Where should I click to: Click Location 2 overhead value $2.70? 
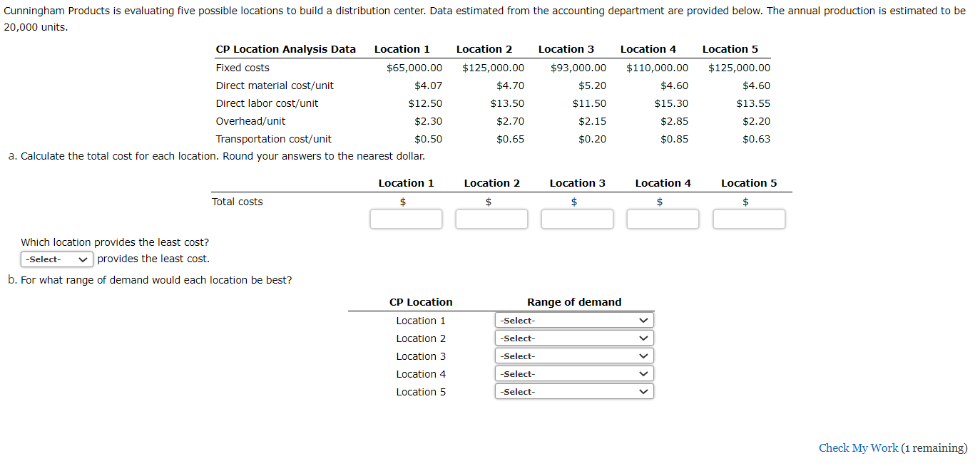pos(510,121)
